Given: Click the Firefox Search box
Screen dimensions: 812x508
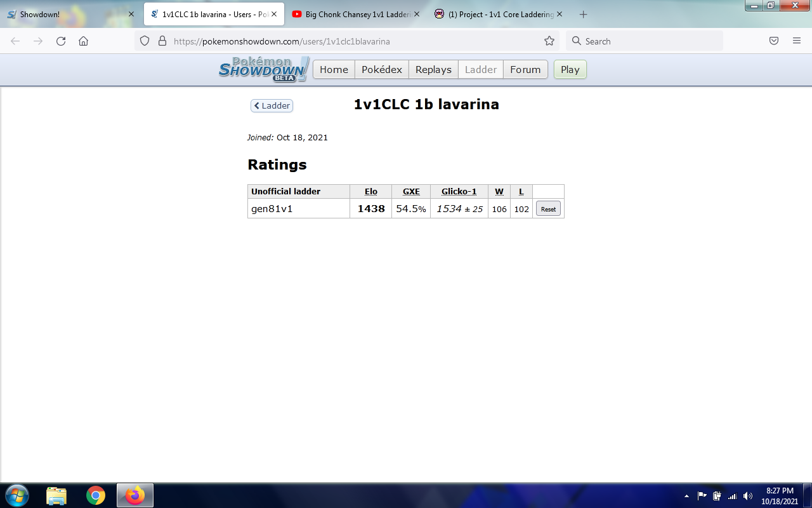Looking at the screenshot, I should (x=645, y=41).
